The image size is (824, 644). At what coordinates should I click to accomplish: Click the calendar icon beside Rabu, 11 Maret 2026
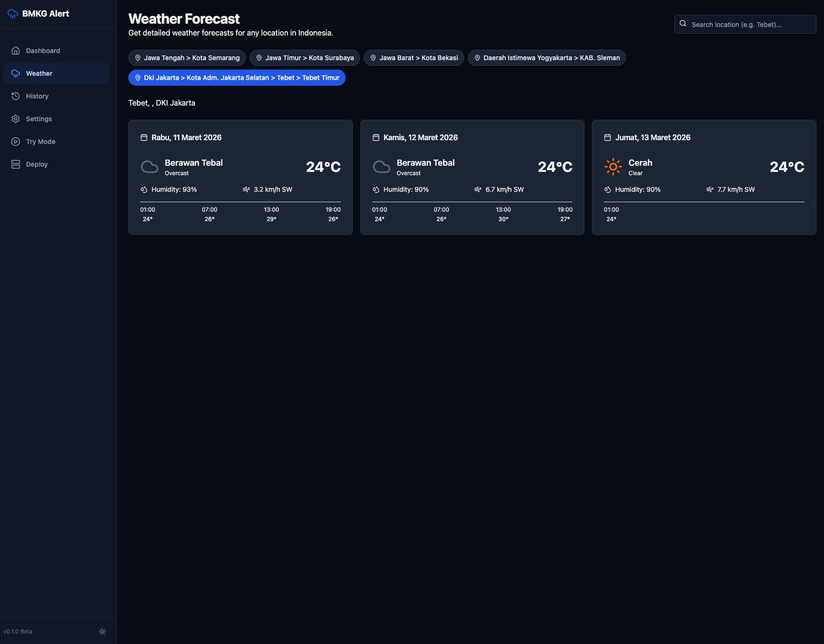coord(144,137)
